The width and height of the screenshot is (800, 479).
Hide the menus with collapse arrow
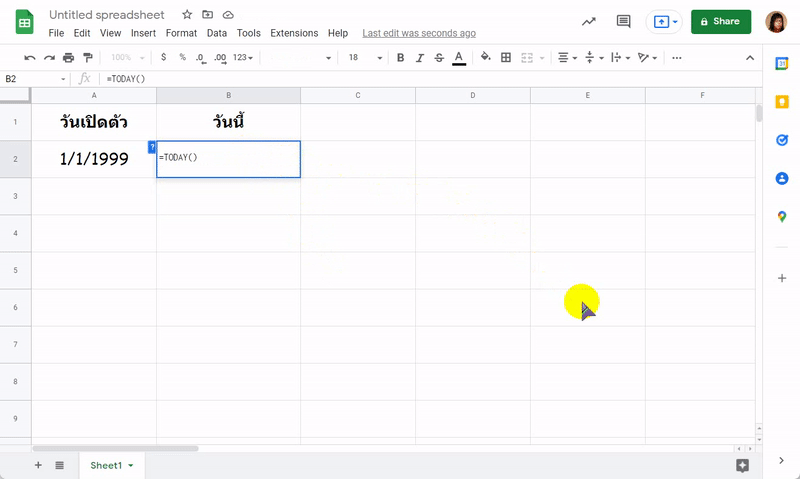click(749, 58)
